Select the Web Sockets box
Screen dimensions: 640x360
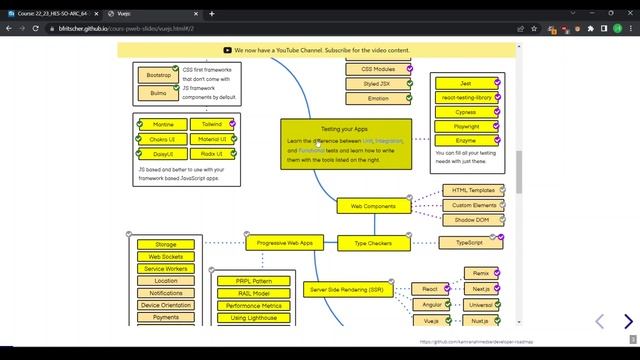point(166,257)
